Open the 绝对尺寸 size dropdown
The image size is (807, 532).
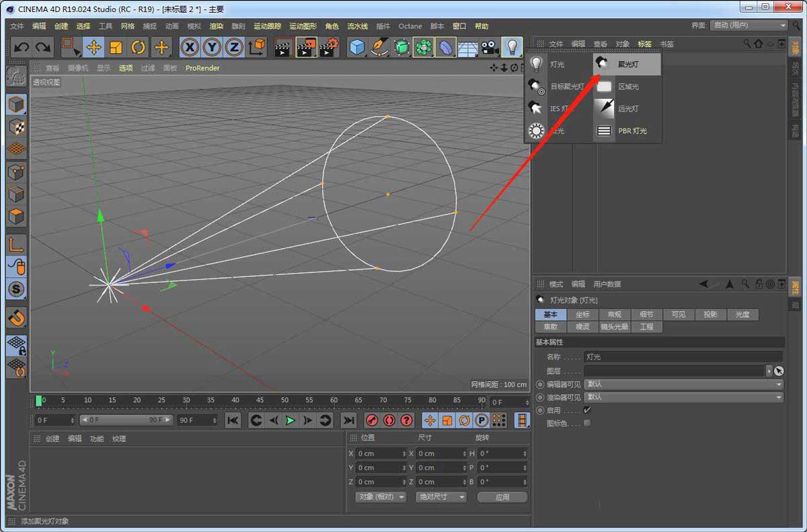(x=441, y=497)
